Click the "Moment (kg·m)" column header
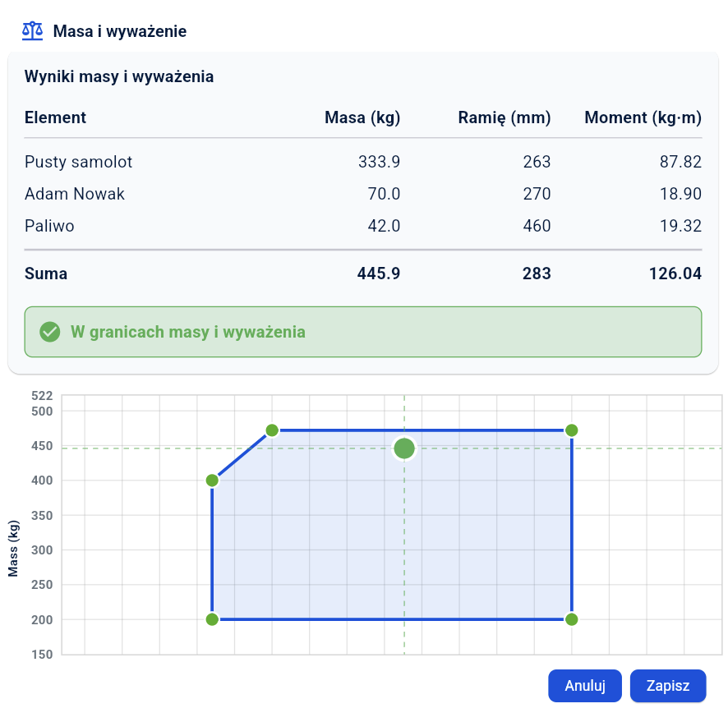This screenshot has height=722, width=728. coord(643,117)
